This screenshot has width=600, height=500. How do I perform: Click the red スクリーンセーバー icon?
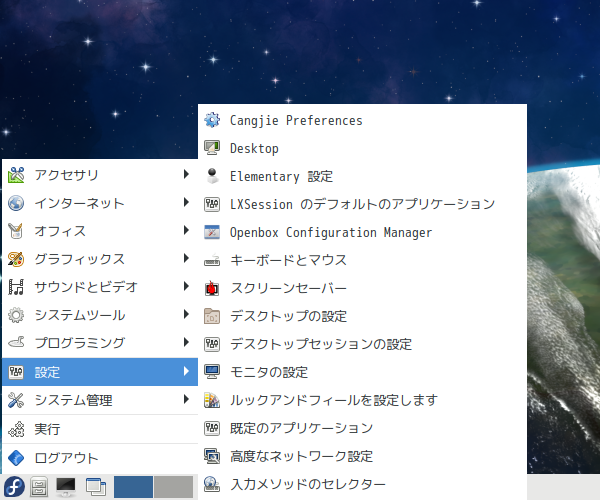tap(212, 288)
